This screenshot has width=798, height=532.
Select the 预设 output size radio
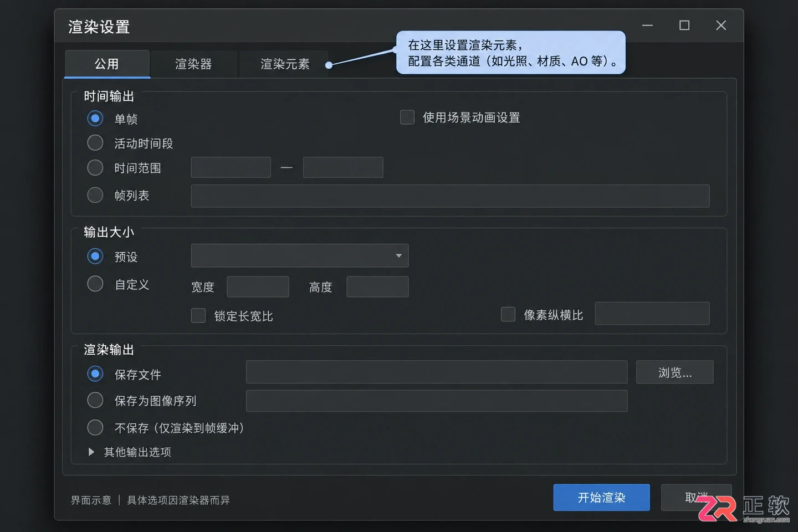point(95,257)
